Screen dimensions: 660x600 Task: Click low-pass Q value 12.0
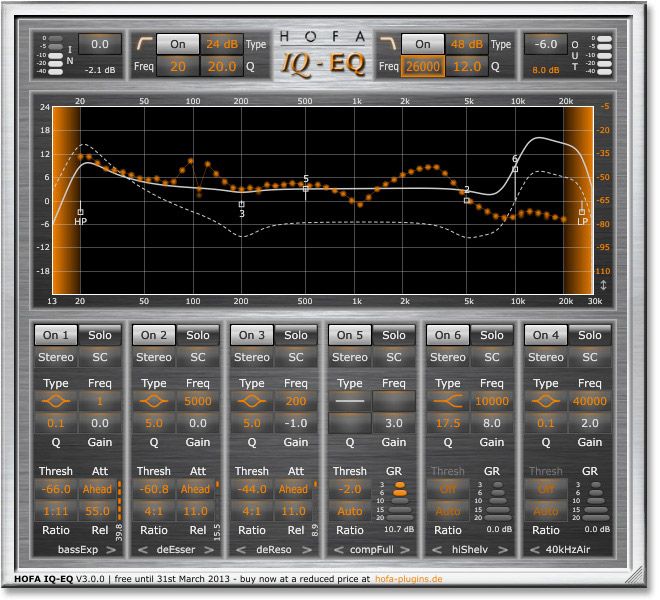click(467, 67)
